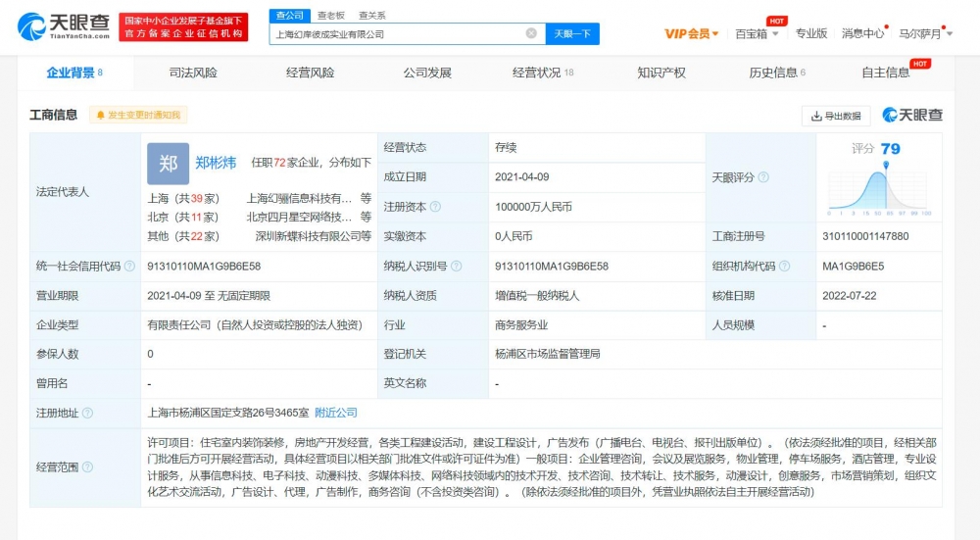Click the 72 companies count number
The width and height of the screenshot is (980, 540).
point(279,163)
